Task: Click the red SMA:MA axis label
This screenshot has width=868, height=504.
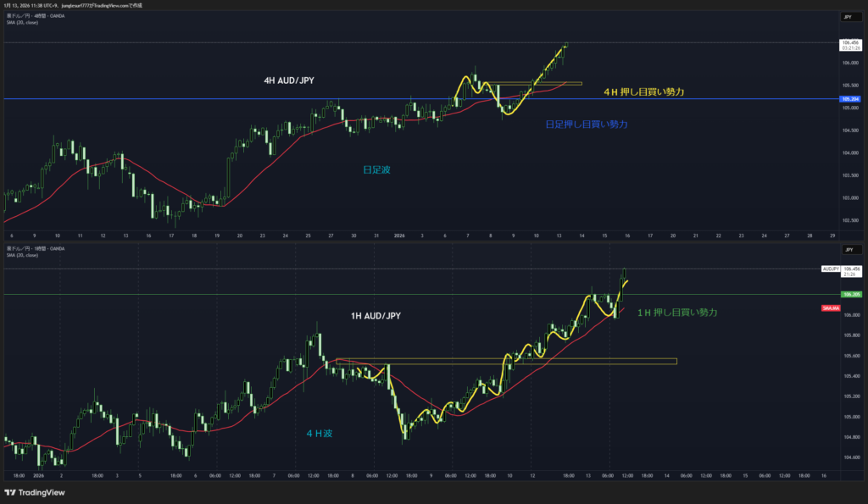Action: click(x=831, y=308)
